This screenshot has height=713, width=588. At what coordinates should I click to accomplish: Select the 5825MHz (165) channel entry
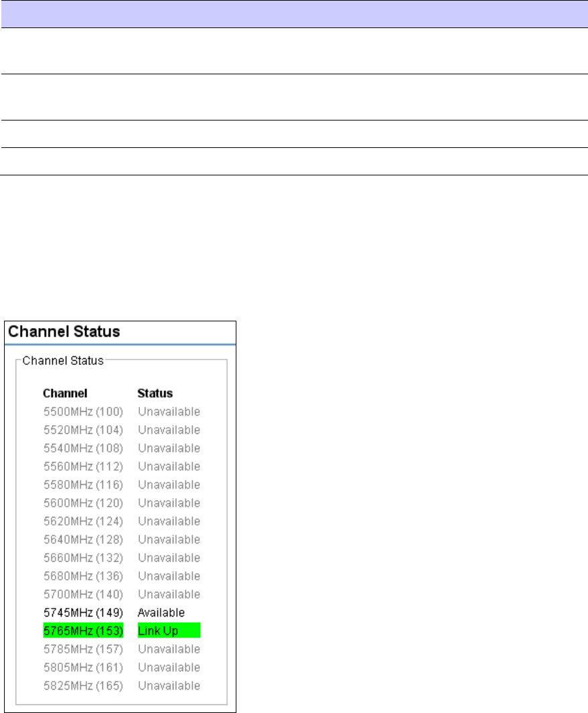pos(83,686)
